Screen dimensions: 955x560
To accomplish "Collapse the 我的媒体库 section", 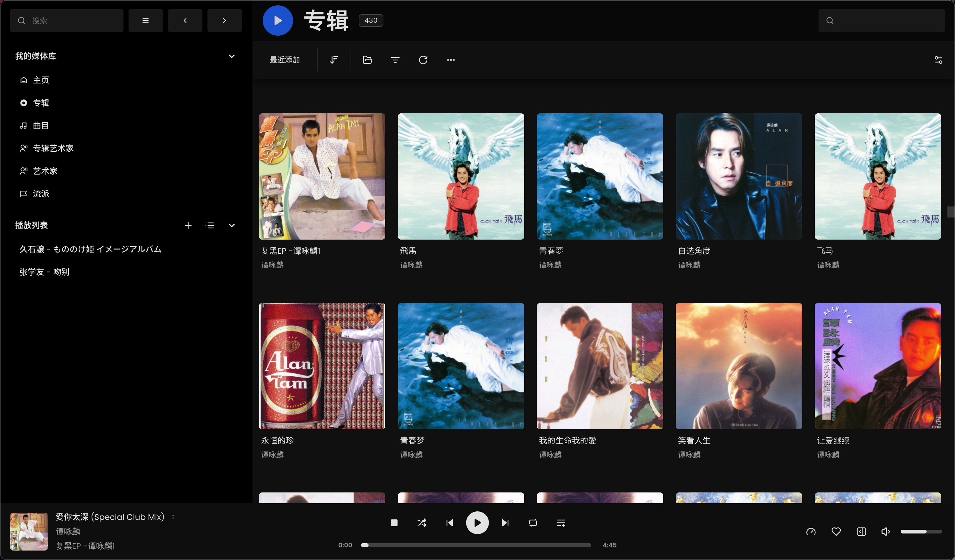I will [x=231, y=56].
